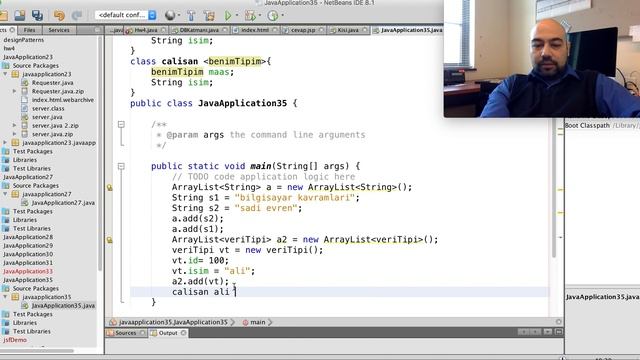
Task: Click hint lightbulb beside ArrayList<String> line
Action: click(109, 187)
